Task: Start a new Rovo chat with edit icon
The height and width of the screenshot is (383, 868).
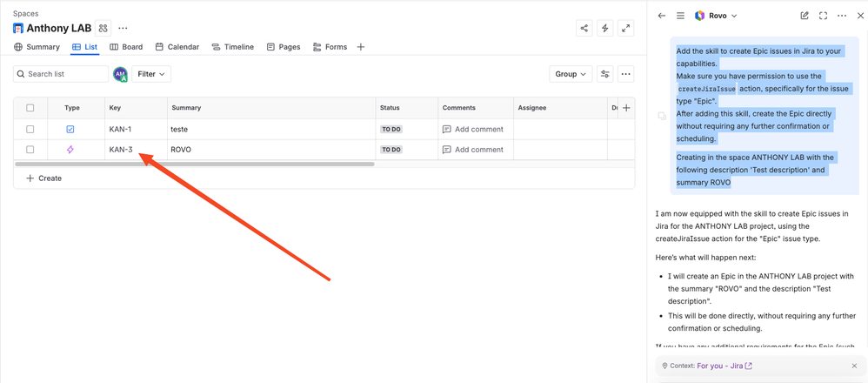Action: (x=805, y=16)
